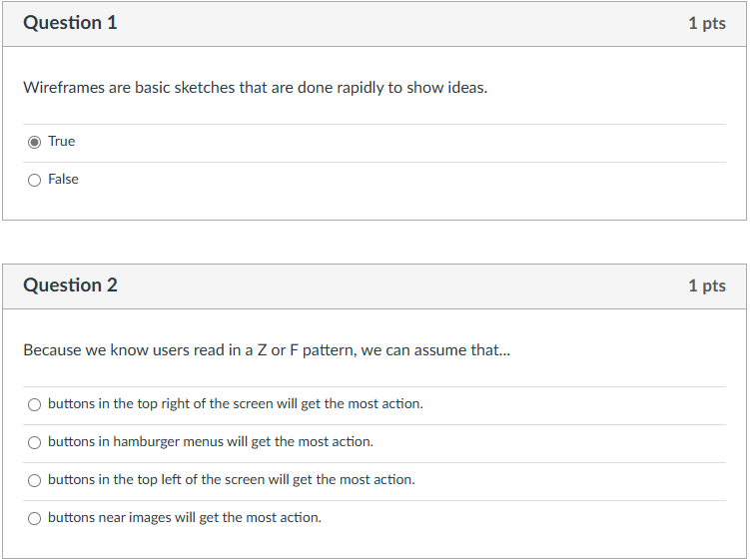Click the "buttons in hamburger menus" answer text

click(x=211, y=442)
